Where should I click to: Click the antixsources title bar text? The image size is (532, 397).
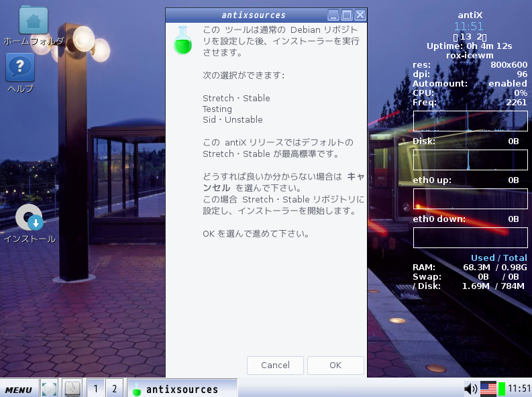pos(254,15)
